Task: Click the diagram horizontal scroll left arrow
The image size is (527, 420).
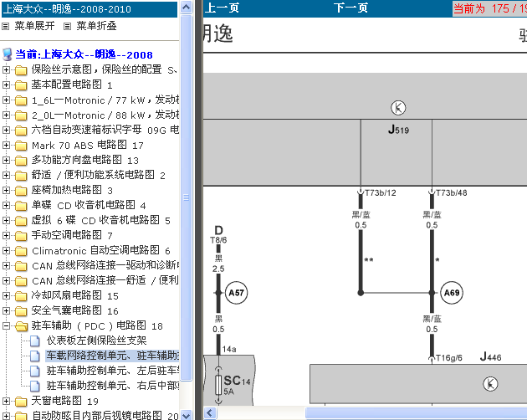Action: click(x=210, y=412)
